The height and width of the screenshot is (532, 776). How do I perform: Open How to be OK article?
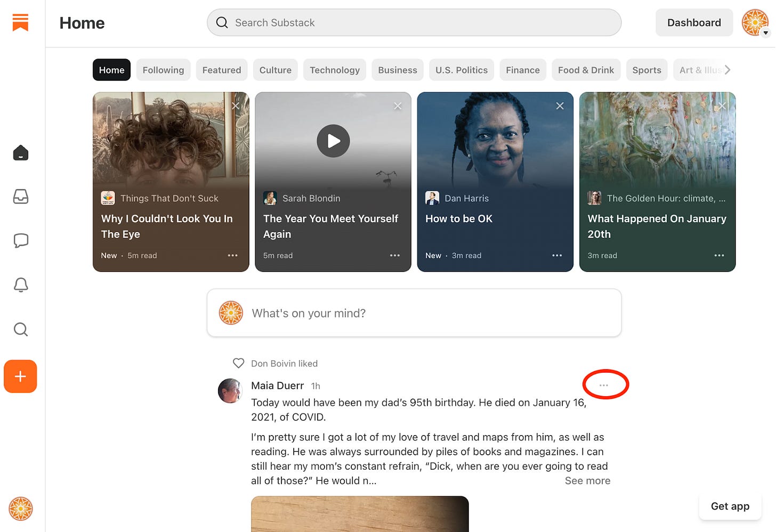459,219
